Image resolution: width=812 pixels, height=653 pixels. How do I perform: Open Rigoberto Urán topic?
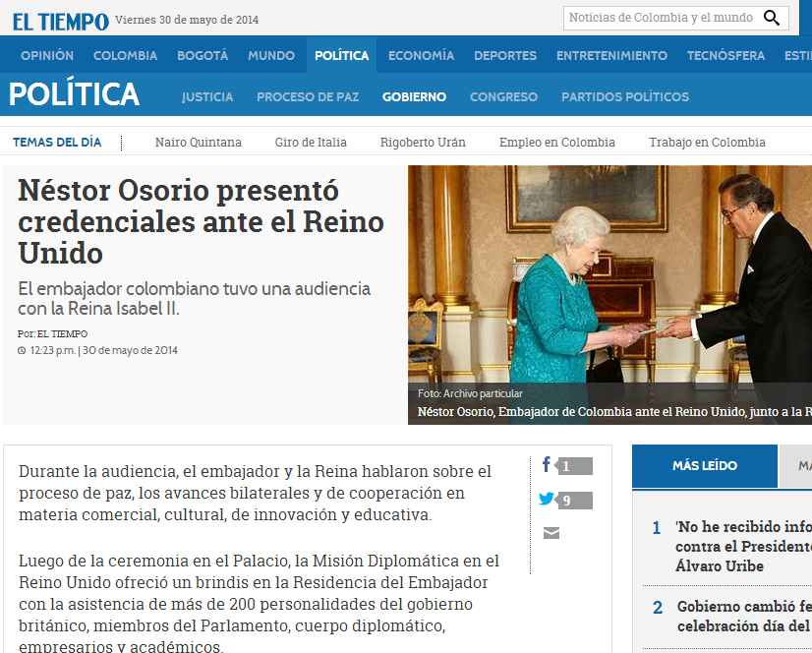tap(423, 142)
